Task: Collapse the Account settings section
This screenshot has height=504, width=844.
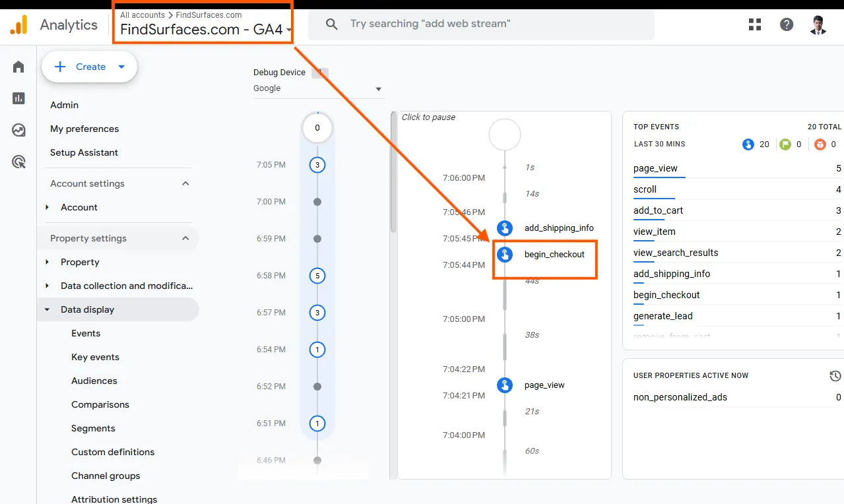Action: (x=185, y=183)
